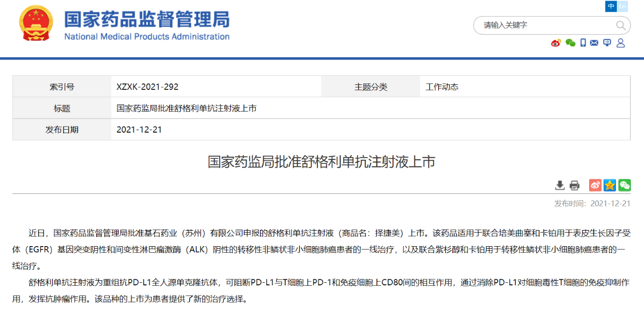Screen dimensions: 644x321
Task: Click the article headline 国家药监局批准舒格利单抗注射液上市
Action: coord(321,162)
